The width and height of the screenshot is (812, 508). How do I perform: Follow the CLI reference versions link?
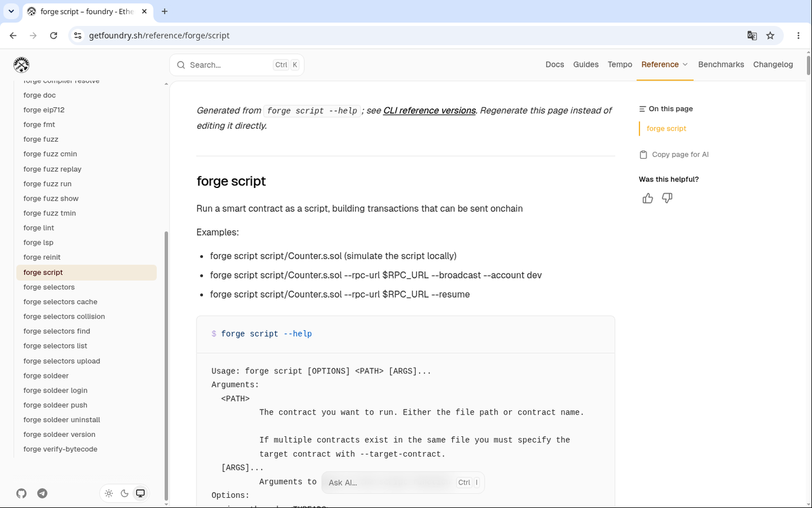pyautogui.click(x=429, y=110)
